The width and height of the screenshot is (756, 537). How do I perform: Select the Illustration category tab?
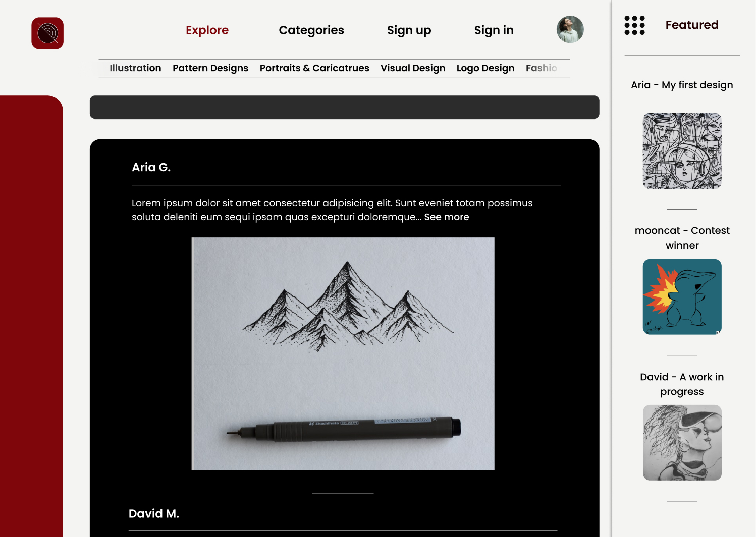(x=135, y=68)
